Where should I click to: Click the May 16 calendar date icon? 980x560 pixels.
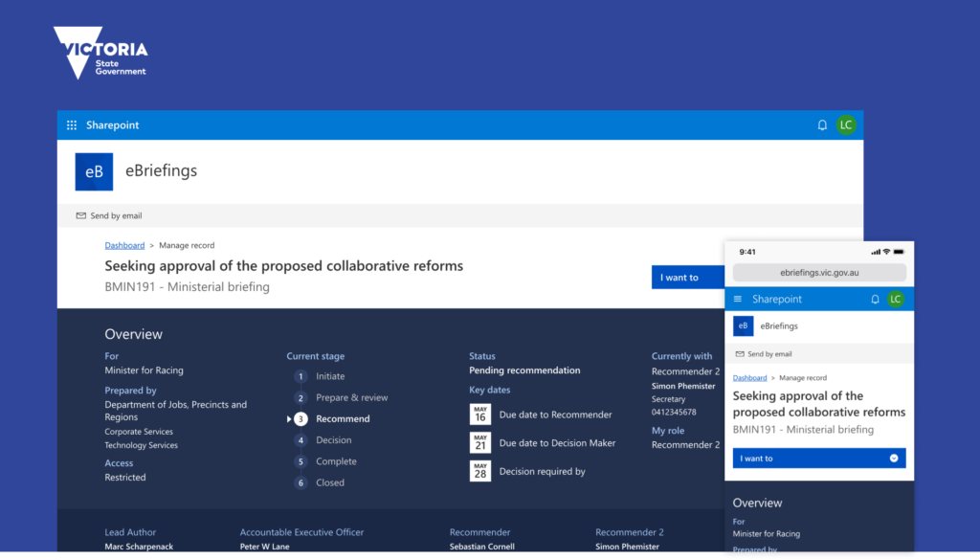point(480,414)
